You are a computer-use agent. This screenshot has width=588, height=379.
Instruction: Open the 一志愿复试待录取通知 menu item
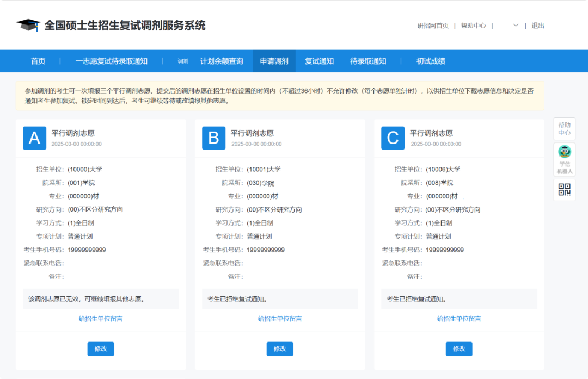111,61
